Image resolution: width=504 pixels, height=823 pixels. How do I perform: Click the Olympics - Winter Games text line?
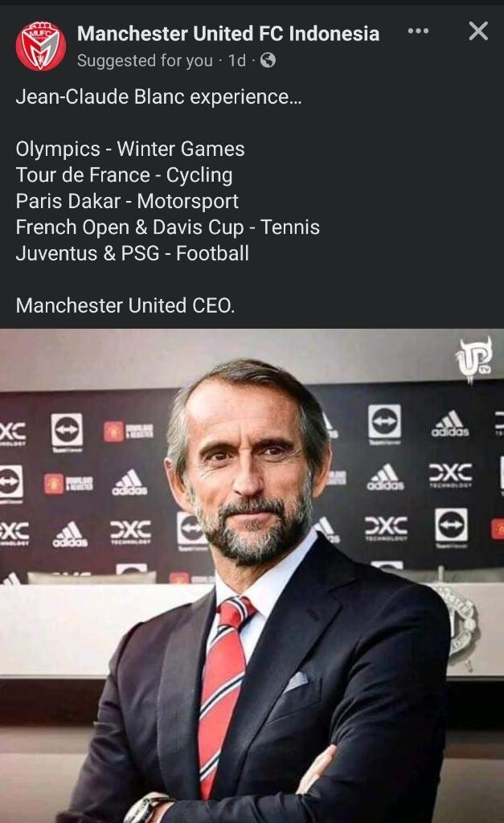130,149
